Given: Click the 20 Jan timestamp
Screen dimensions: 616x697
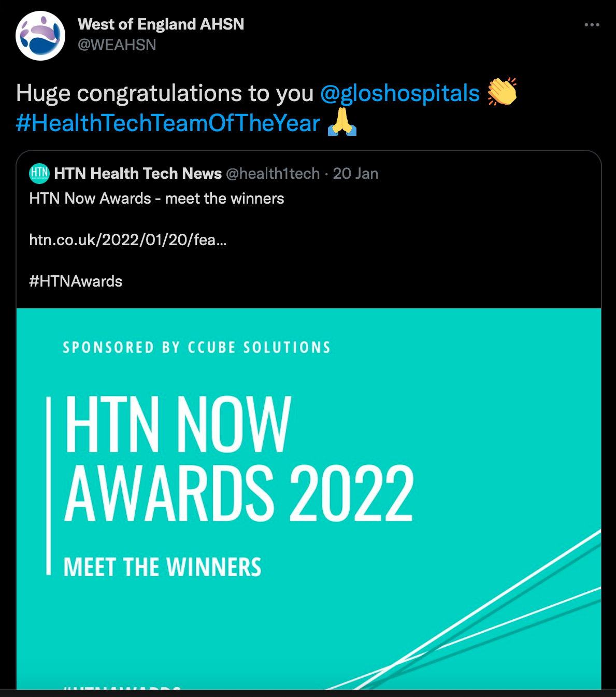Looking at the screenshot, I should click(x=355, y=174).
